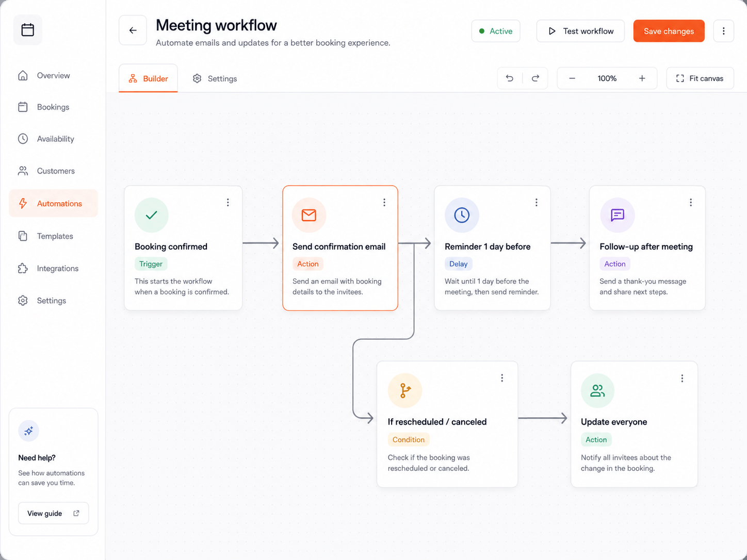This screenshot has width=747, height=560.
Task: Open Integrations in the sidebar
Action: pos(53,268)
